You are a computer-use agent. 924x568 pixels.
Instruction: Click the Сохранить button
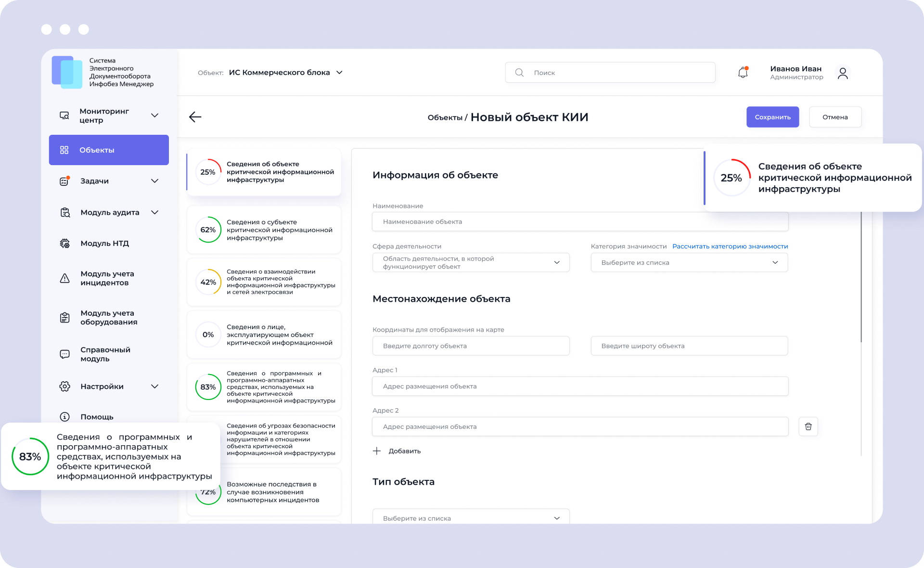[772, 117]
